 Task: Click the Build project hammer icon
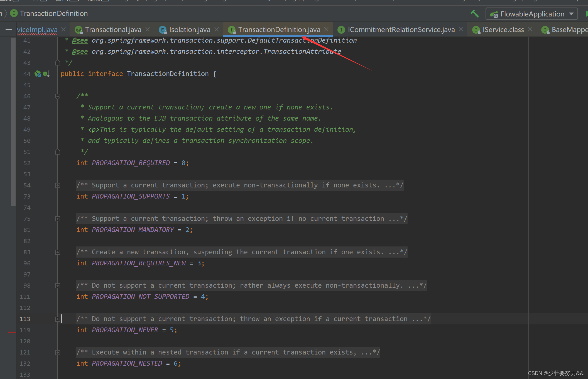475,14
